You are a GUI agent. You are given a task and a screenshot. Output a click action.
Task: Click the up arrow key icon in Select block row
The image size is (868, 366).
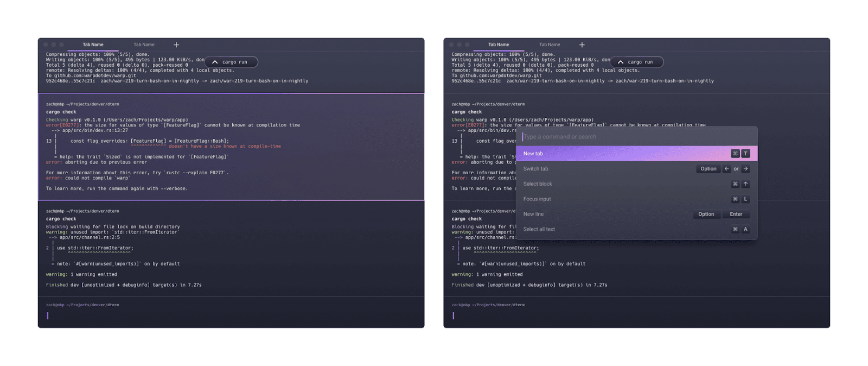pos(745,184)
